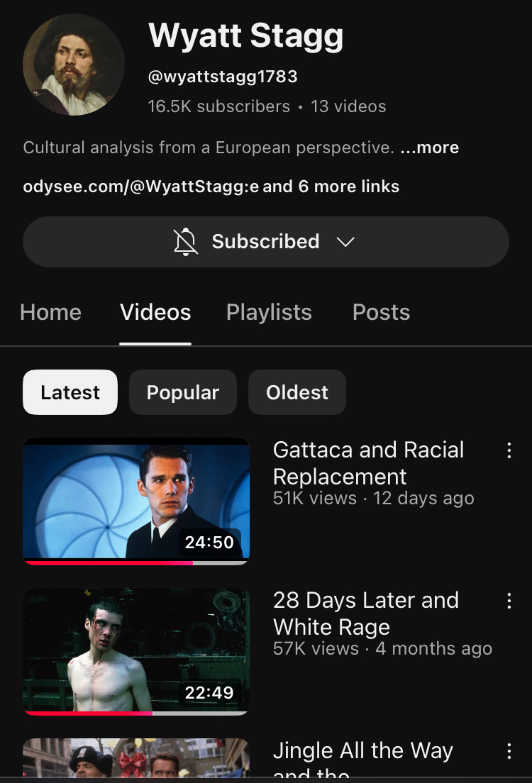Open the odysee.com/@WyattStagg:e link

click(141, 187)
